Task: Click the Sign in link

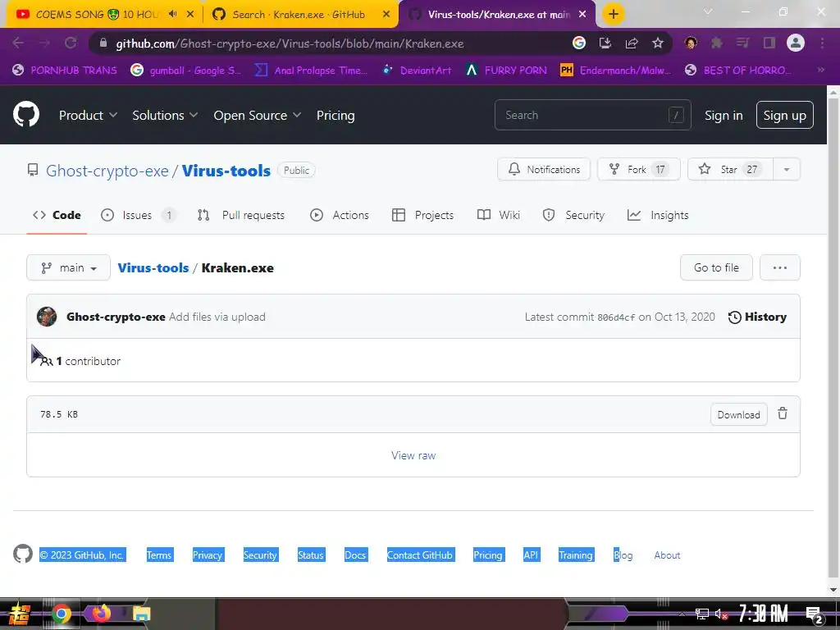Action: click(x=724, y=115)
